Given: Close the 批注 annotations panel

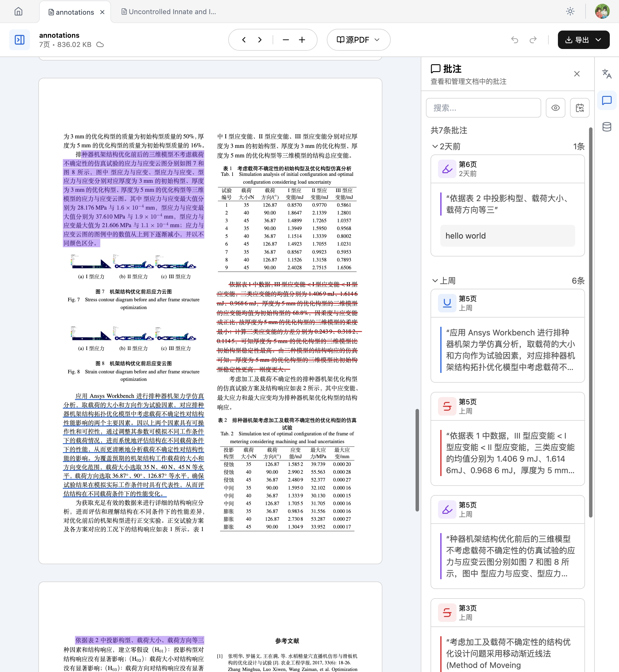Looking at the screenshot, I should [x=577, y=74].
